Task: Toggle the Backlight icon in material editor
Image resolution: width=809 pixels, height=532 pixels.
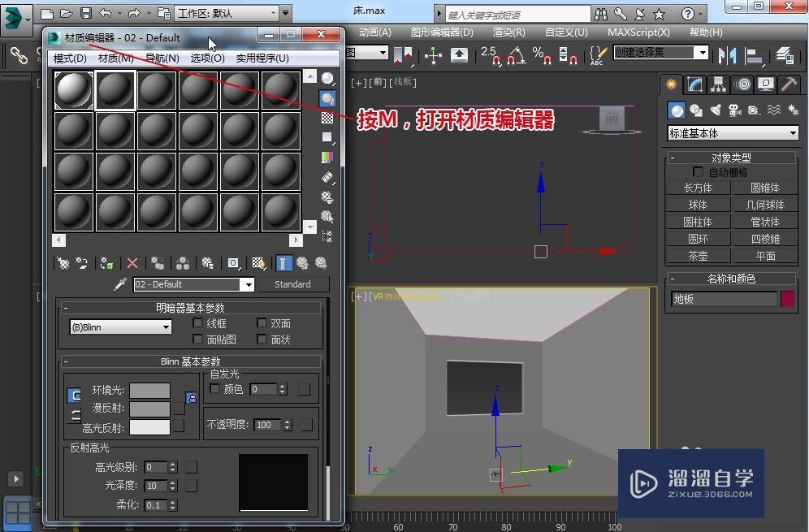Action: [x=328, y=99]
